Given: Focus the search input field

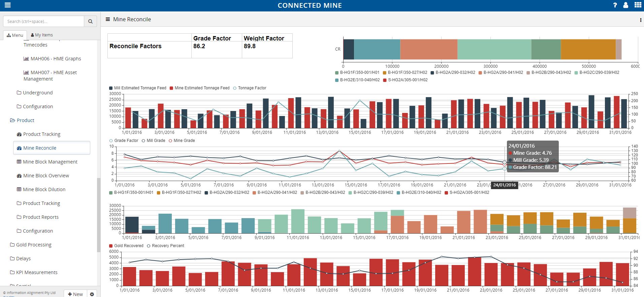Looking at the screenshot, I should point(43,21).
